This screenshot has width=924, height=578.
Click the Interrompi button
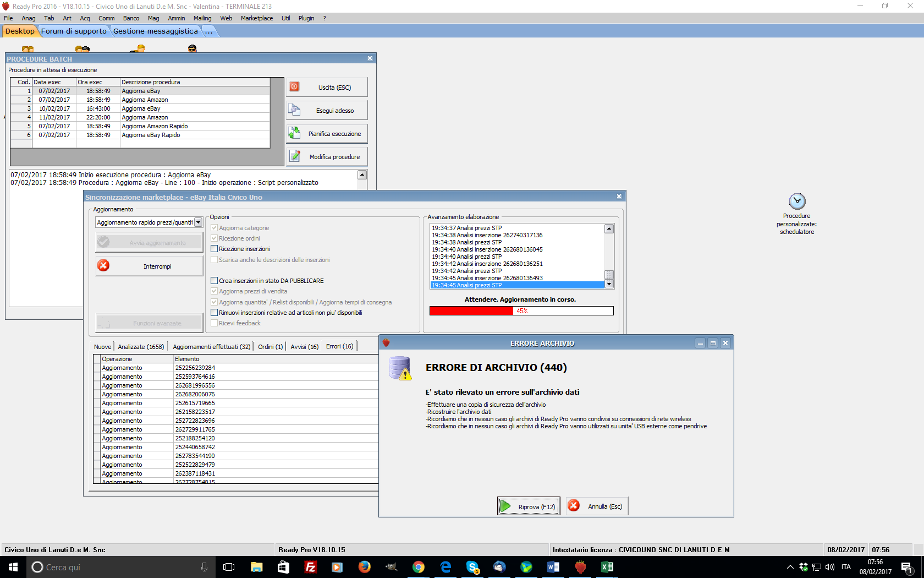click(x=149, y=266)
